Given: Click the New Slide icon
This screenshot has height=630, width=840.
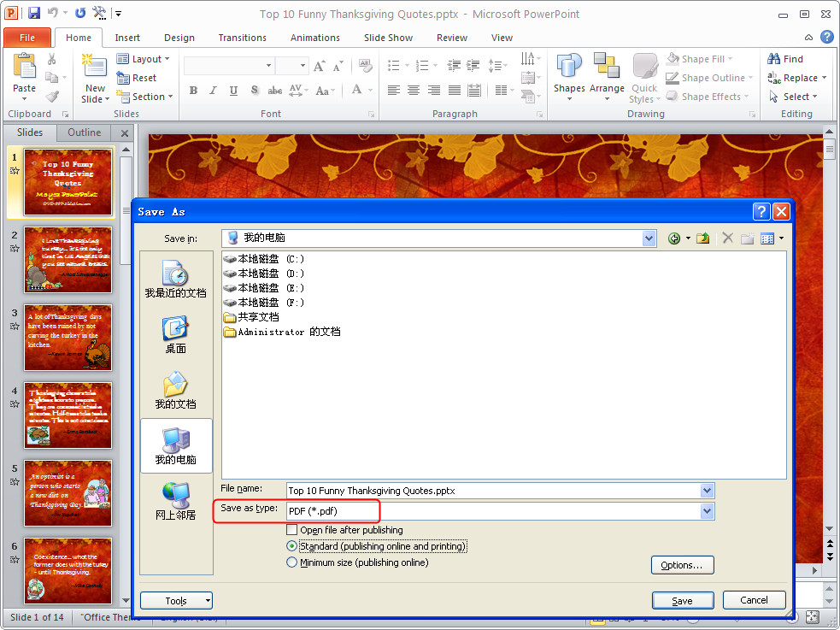Looking at the screenshot, I should [94, 67].
